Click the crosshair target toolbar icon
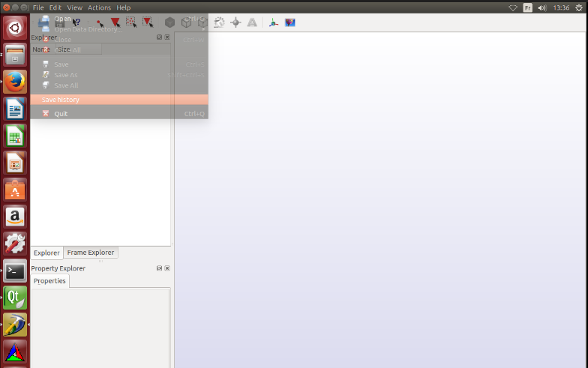The image size is (588, 368). click(x=235, y=22)
